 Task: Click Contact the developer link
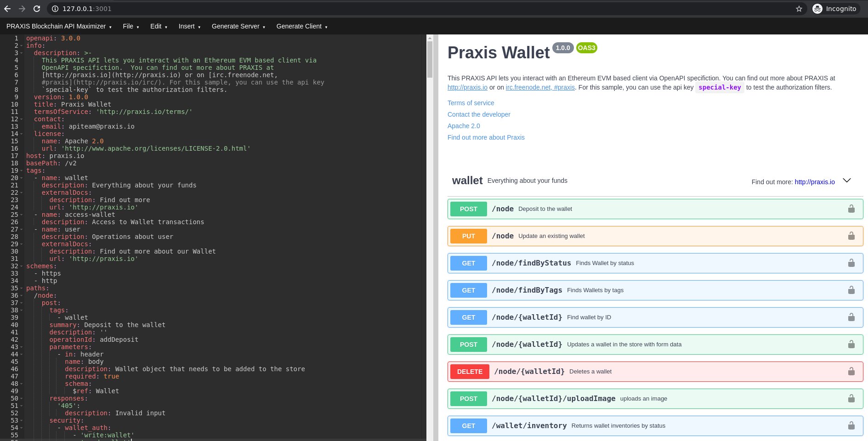(x=479, y=114)
